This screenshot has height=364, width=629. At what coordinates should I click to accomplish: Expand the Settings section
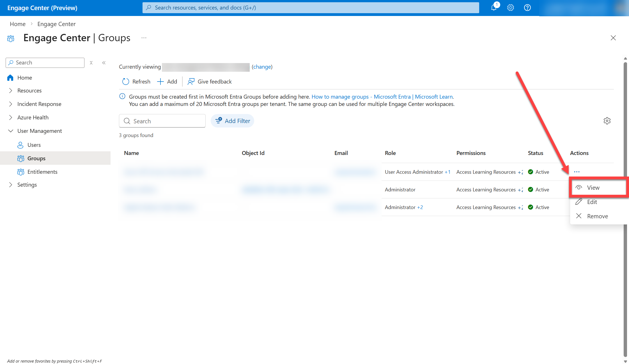(11, 185)
